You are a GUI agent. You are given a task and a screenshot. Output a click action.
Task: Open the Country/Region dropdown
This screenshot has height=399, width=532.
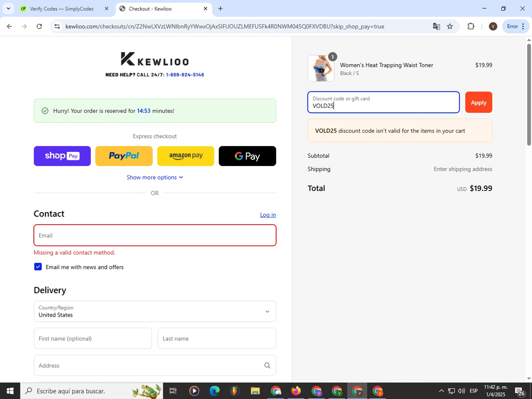pyautogui.click(x=155, y=311)
